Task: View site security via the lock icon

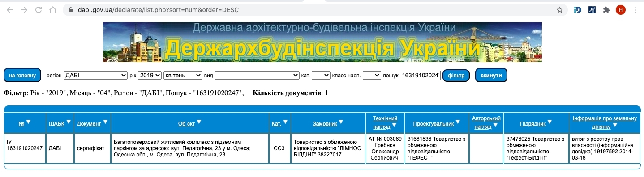Action: [x=70, y=10]
